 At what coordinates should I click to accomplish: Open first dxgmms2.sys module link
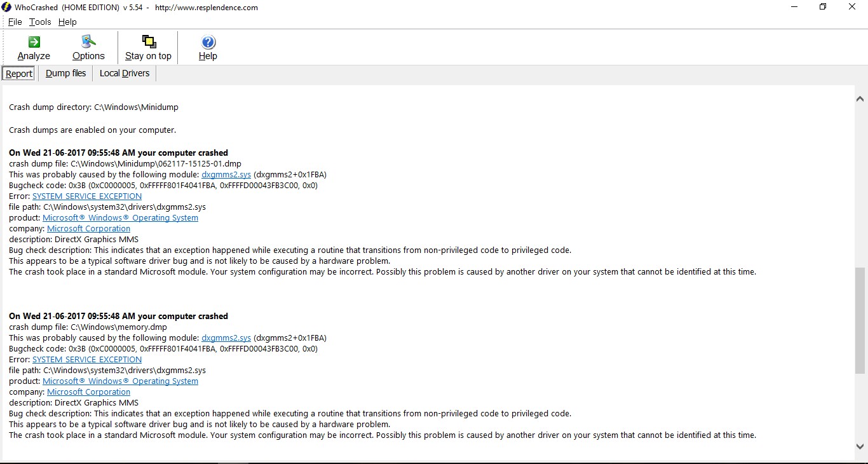tap(226, 175)
